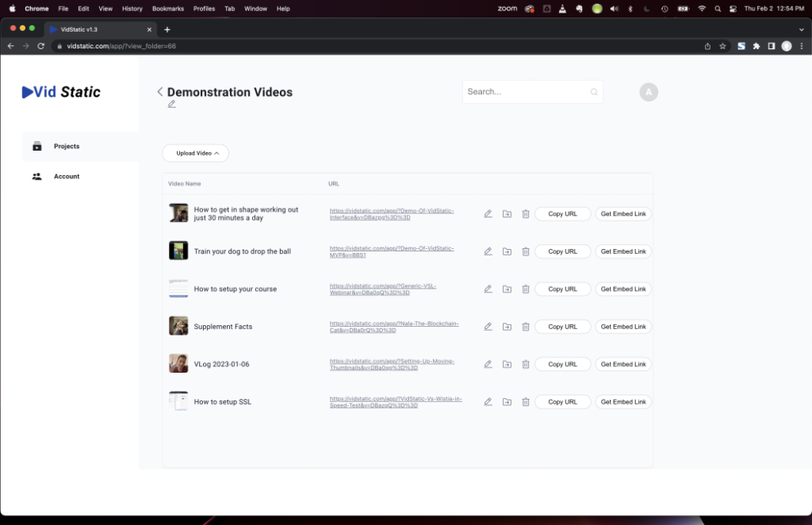
Task: Delete the How to setup SSL video
Action: coord(525,402)
